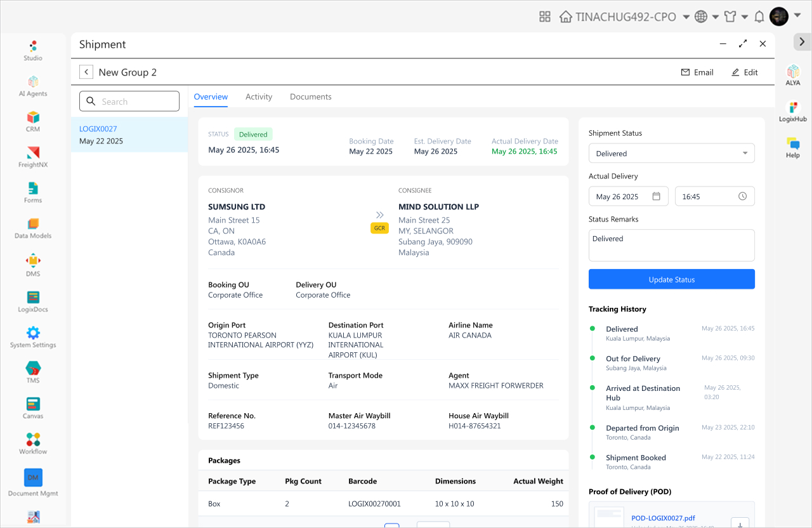Image resolution: width=812 pixels, height=528 pixels.
Task: Open the user avatar menu
Action: tap(779, 16)
